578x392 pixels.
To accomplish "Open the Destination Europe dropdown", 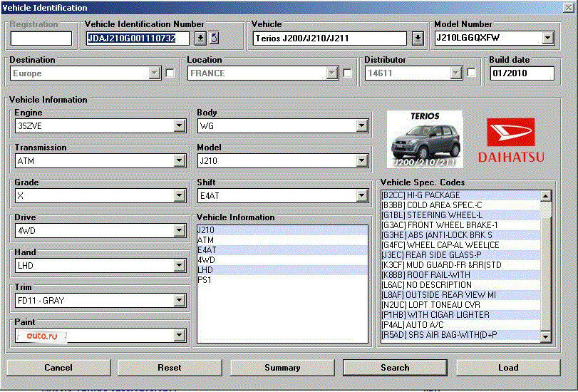I will (x=155, y=73).
